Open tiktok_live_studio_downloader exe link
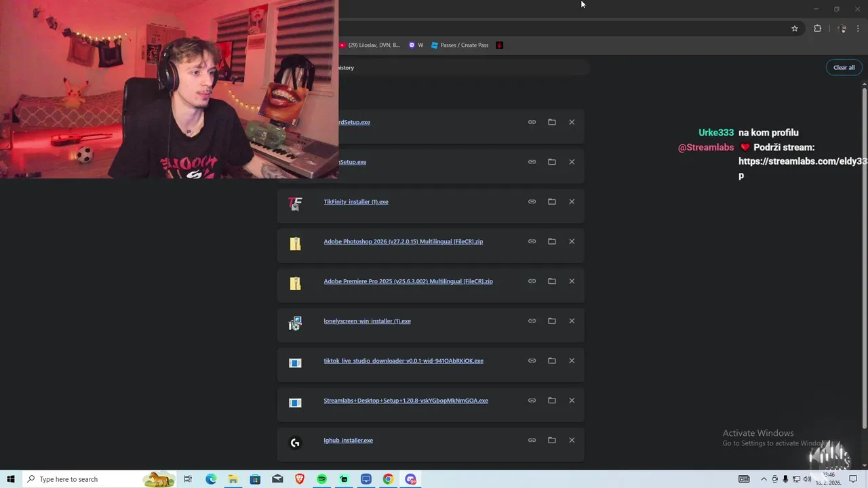 click(x=403, y=361)
